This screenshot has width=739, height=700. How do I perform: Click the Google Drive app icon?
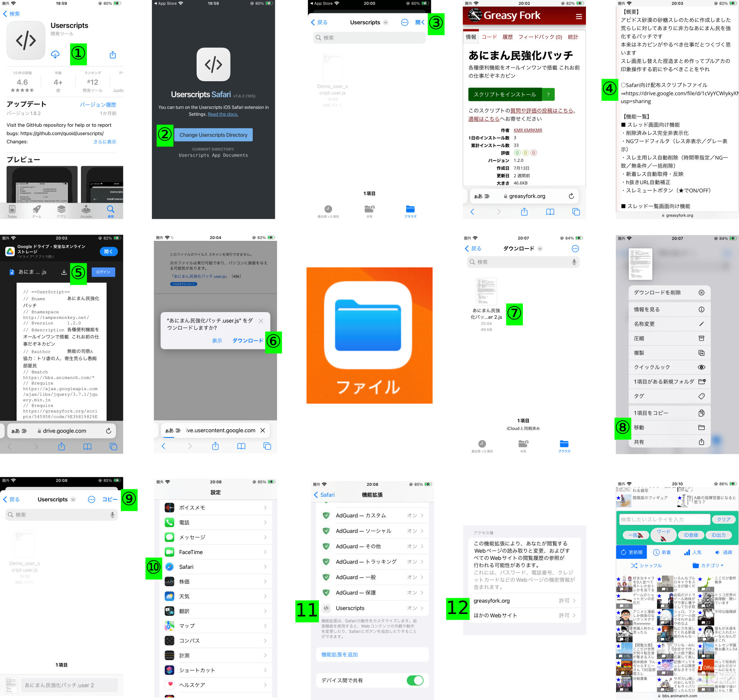pyautogui.click(x=10, y=252)
